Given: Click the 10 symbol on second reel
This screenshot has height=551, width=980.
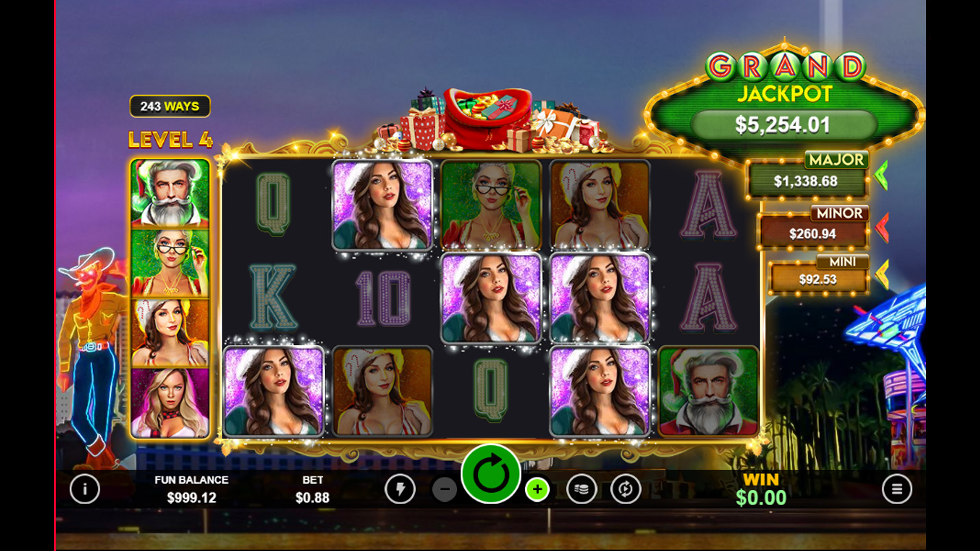Looking at the screenshot, I should point(383,298).
